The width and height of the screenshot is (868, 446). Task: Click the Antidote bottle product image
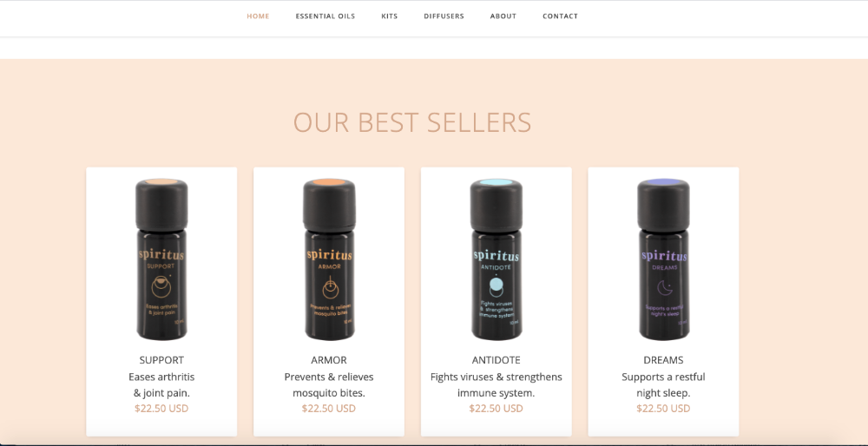[x=496, y=259]
